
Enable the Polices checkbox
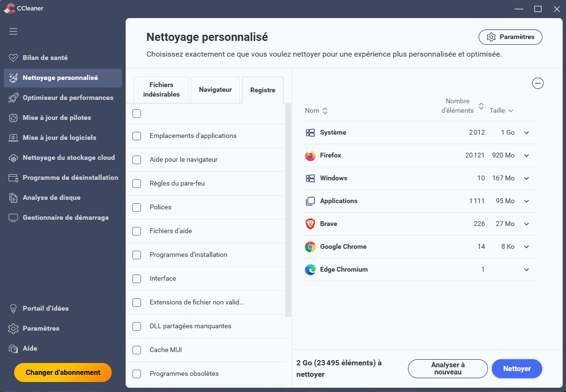[137, 207]
